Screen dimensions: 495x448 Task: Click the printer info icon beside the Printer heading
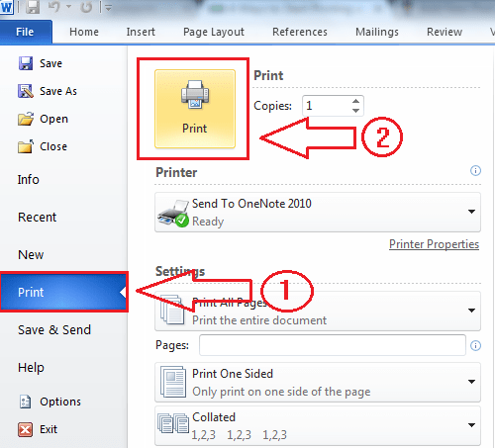click(x=475, y=170)
